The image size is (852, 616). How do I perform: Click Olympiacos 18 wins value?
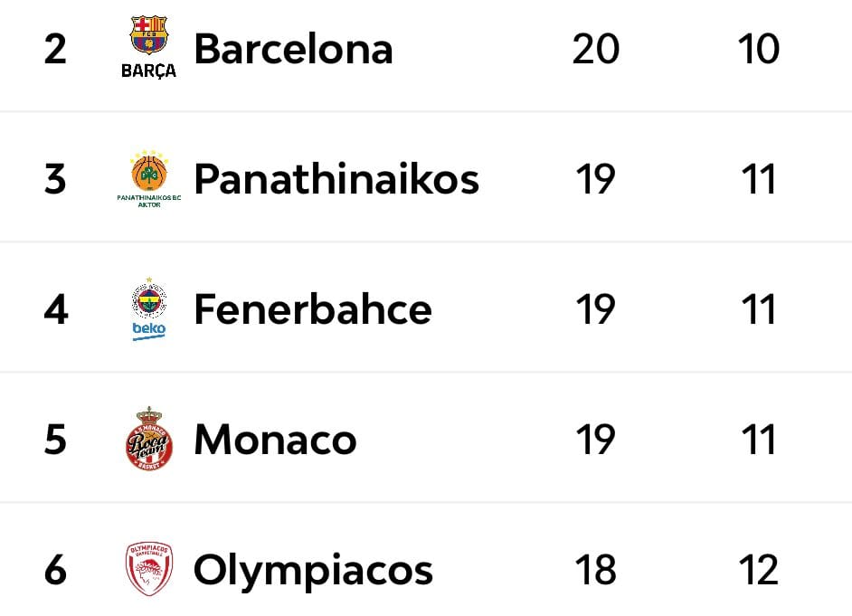[595, 569]
